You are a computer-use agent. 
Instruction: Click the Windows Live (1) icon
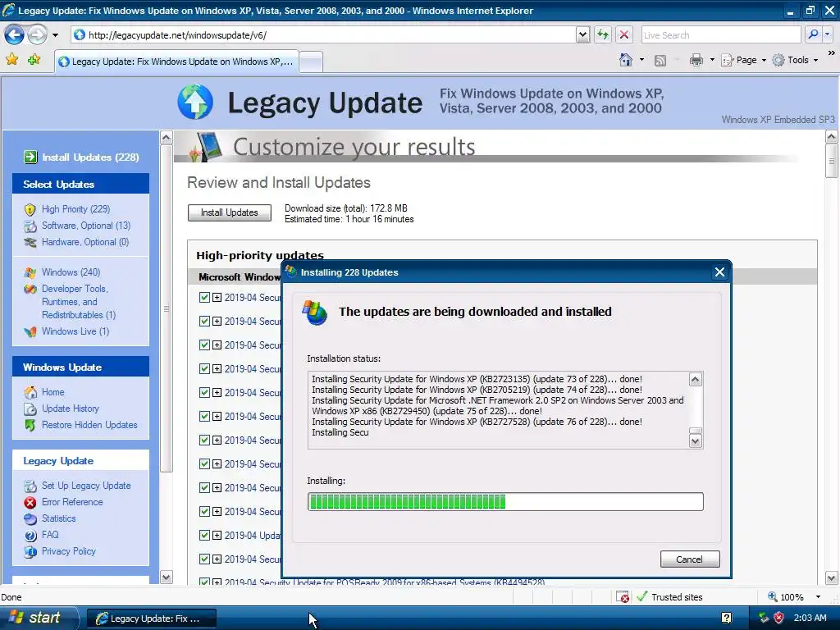(x=30, y=331)
